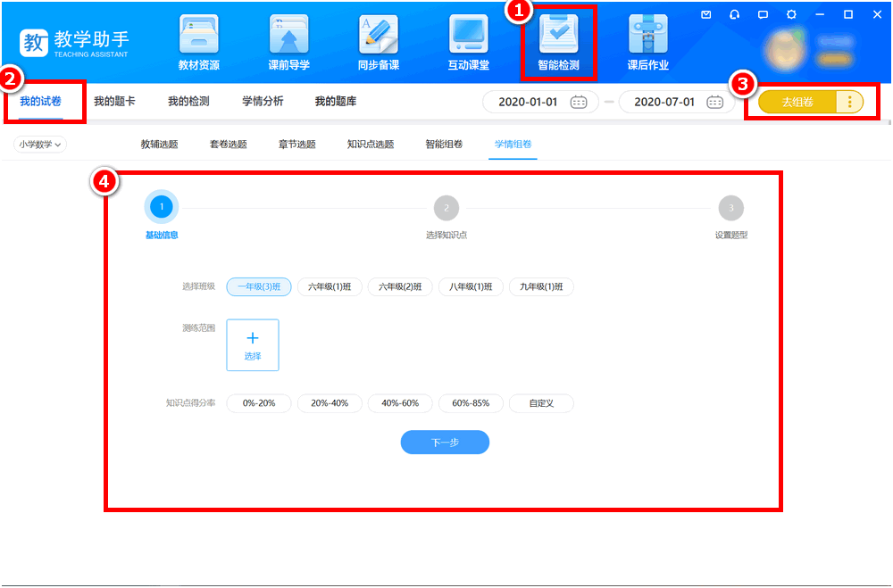Viewport: 893px width, 588px height.
Task: Select class 六年级(1)班
Action: tap(330, 287)
